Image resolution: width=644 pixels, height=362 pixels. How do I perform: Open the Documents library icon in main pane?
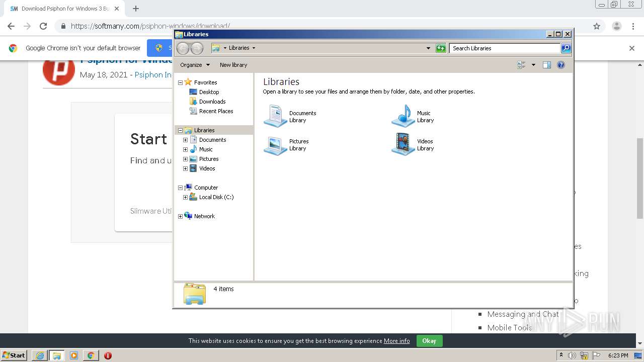click(x=275, y=116)
